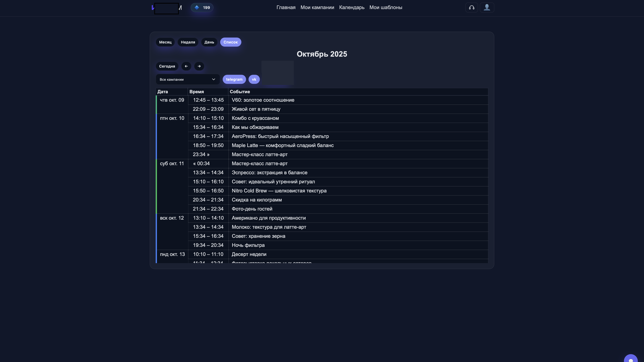
Task: Switch to Список view
Action: pyautogui.click(x=230, y=42)
